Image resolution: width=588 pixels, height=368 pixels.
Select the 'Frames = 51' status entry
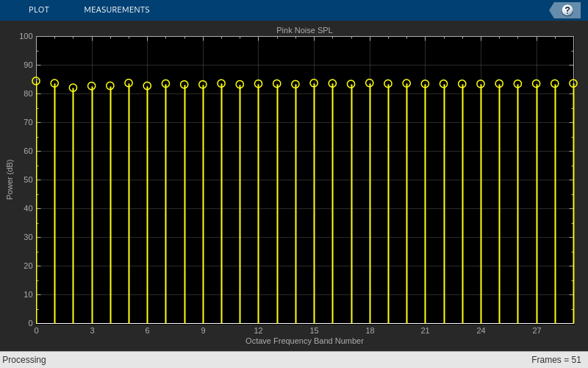[x=556, y=360]
